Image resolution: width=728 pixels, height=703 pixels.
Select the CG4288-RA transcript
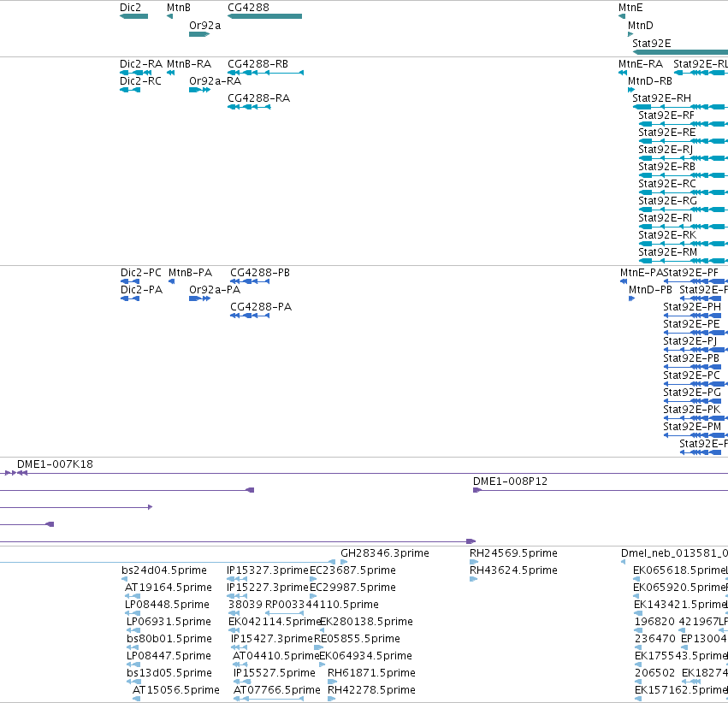click(249, 107)
